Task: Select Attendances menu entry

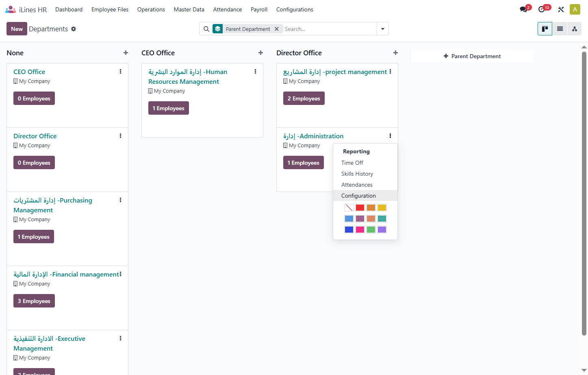Action: pyautogui.click(x=365, y=185)
